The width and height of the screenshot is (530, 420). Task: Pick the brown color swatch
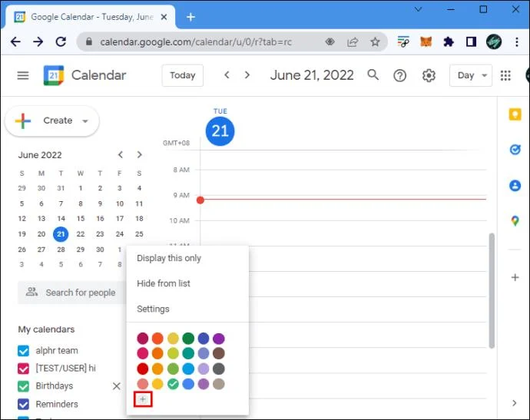(219, 353)
